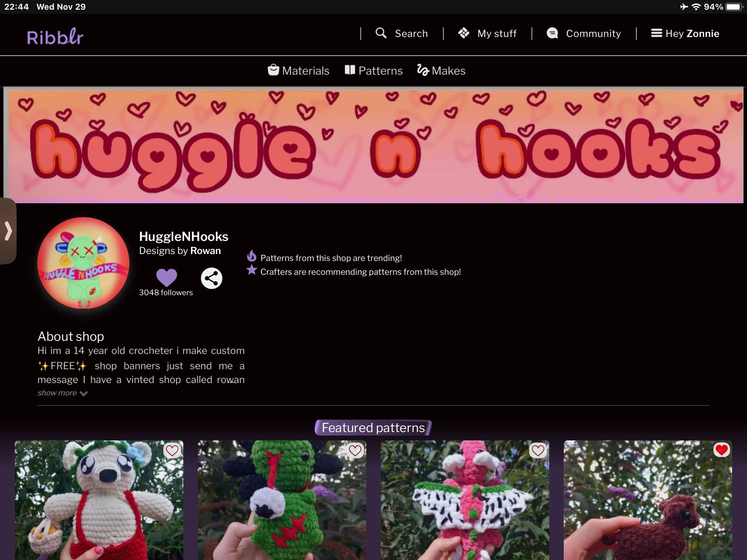Click the Wed Nov 29 date
The image size is (747, 560).
pyautogui.click(x=61, y=7)
